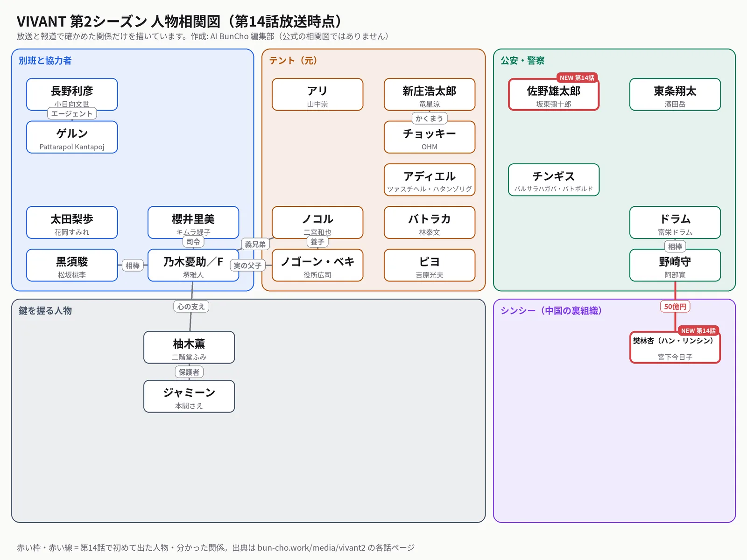747x560 pixels.
Task: Open the バトラカ character card
Action: pyautogui.click(x=430, y=223)
